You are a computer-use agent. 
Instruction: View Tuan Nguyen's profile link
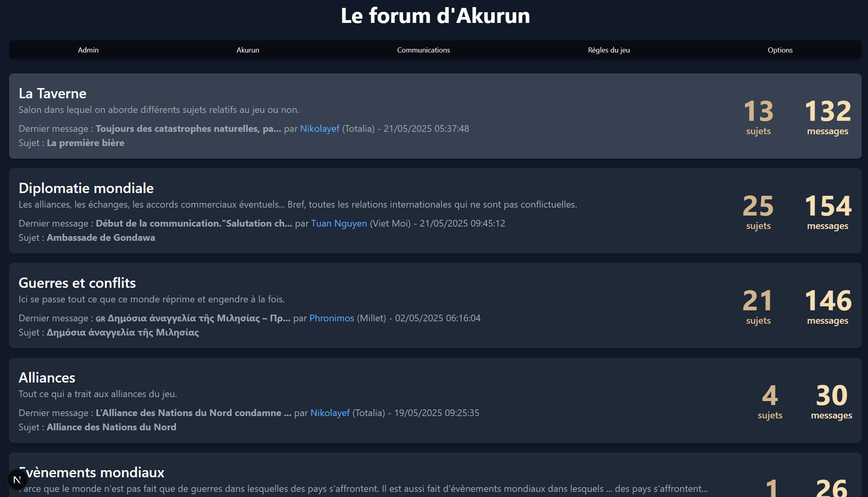339,223
